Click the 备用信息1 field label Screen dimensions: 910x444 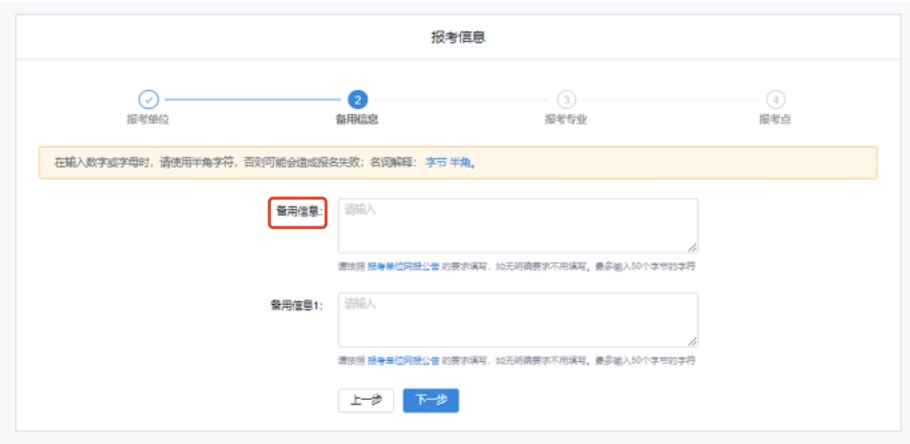click(297, 304)
